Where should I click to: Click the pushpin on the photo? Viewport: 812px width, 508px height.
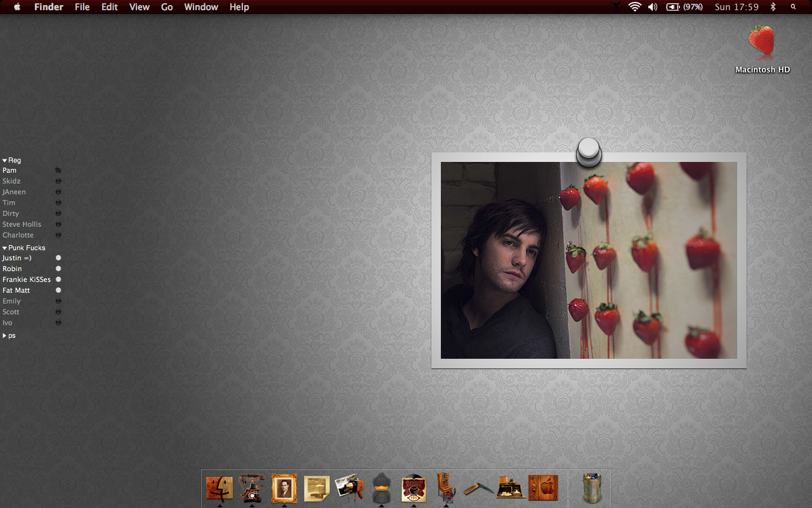[589, 152]
